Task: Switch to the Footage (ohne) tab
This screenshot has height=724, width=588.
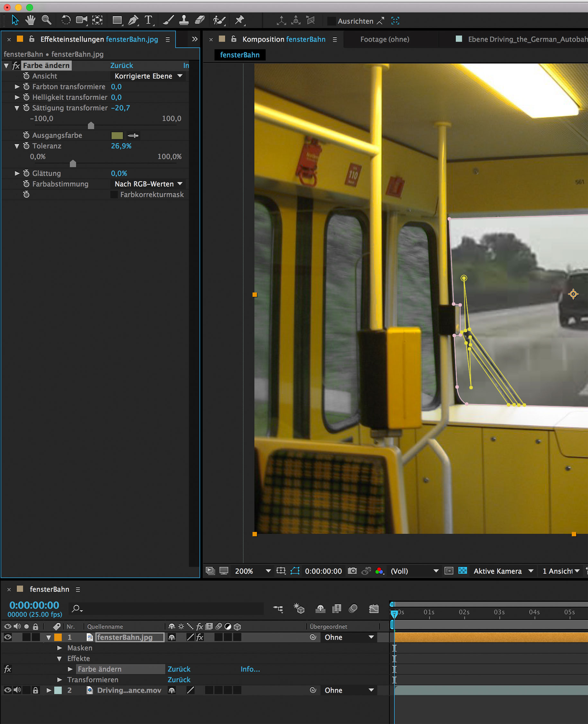Action: pos(384,39)
